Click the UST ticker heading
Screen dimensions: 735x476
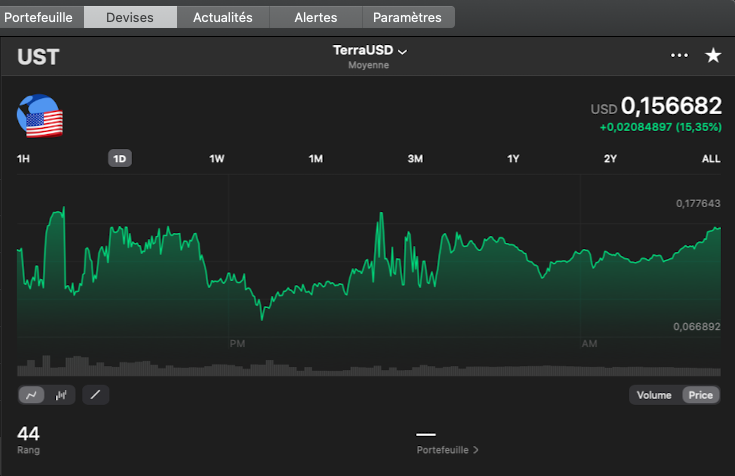coord(38,57)
